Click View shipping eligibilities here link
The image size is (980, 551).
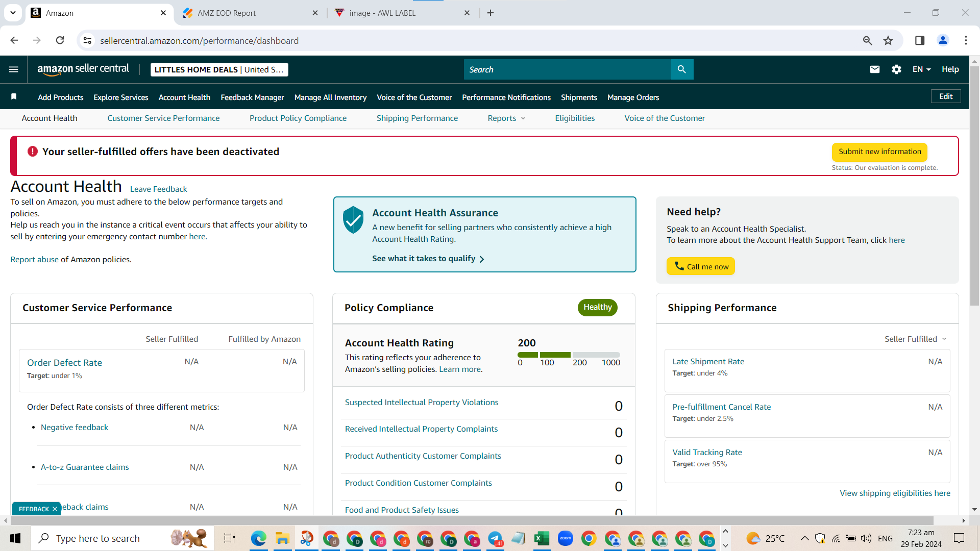(x=895, y=493)
